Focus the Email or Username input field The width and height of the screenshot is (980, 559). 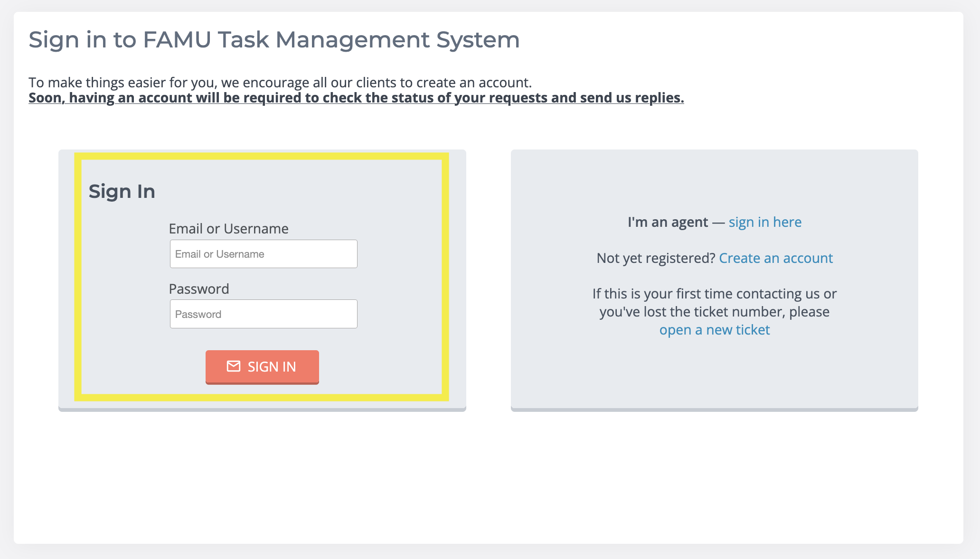coord(264,254)
